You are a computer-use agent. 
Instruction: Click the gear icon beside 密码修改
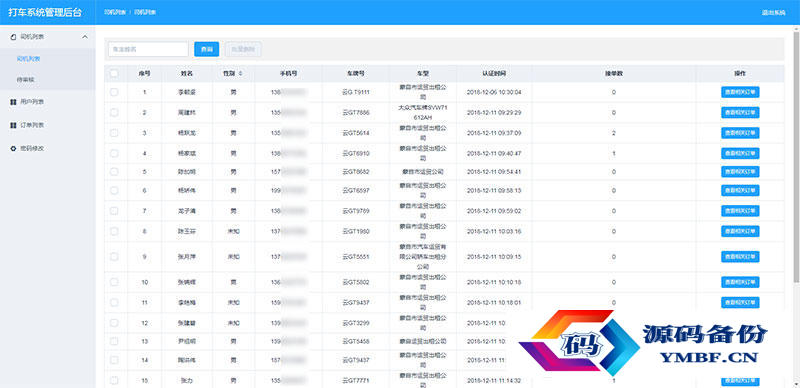tap(13, 149)
